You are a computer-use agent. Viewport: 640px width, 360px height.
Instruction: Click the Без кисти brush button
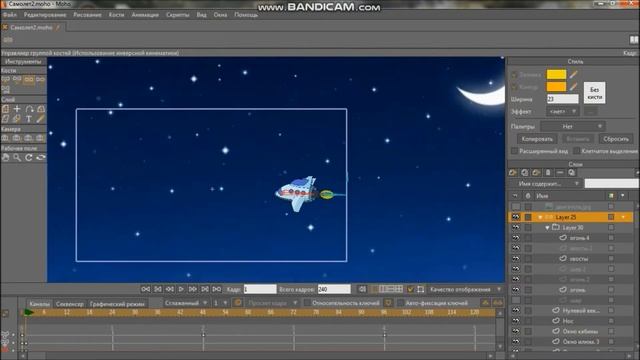[x=595, y=93]
